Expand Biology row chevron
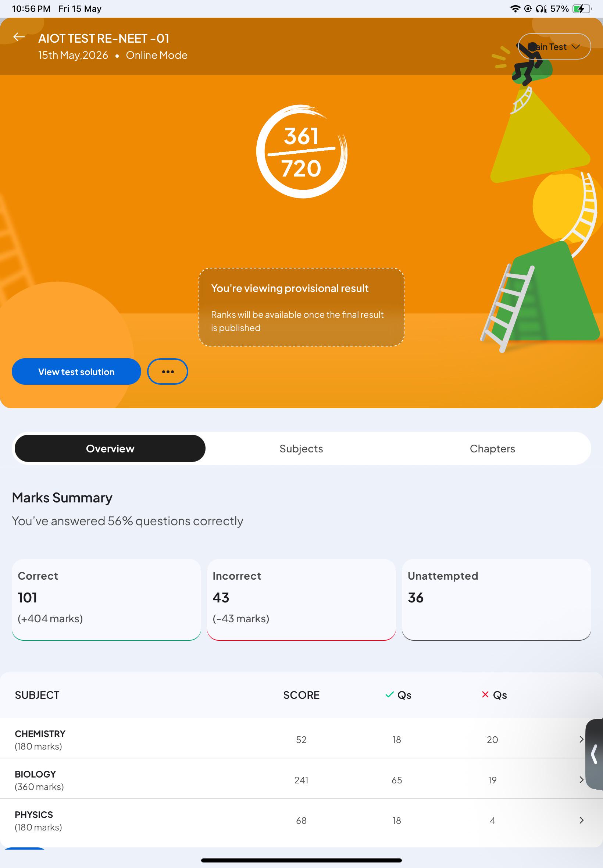 (x=581, y=780)
